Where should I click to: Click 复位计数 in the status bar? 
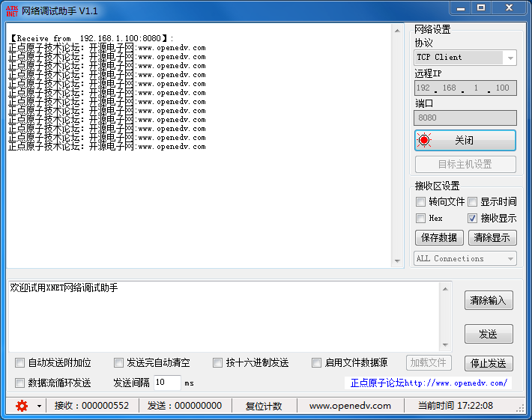[264, 406]
